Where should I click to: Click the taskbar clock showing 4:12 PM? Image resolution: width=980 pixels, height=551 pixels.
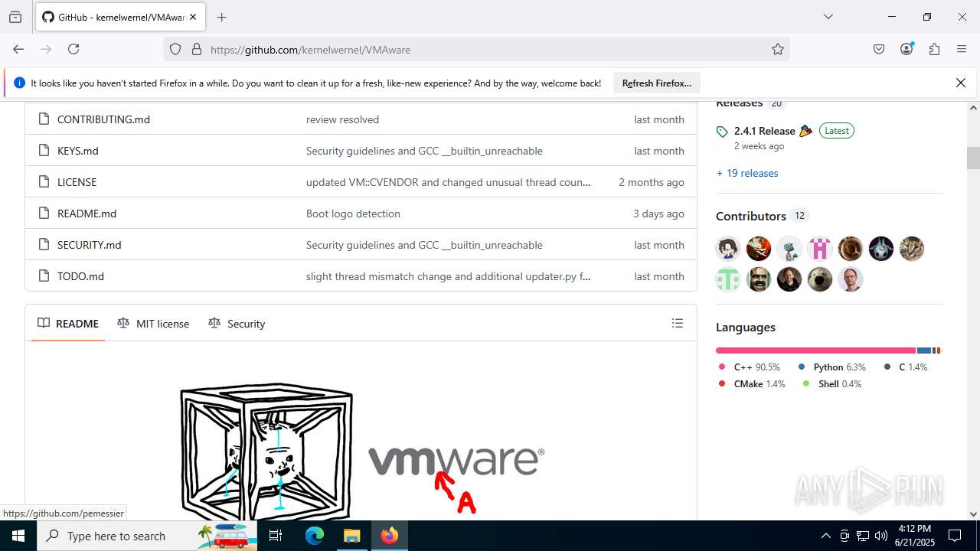pyautogui.click(x=914, y=536)
